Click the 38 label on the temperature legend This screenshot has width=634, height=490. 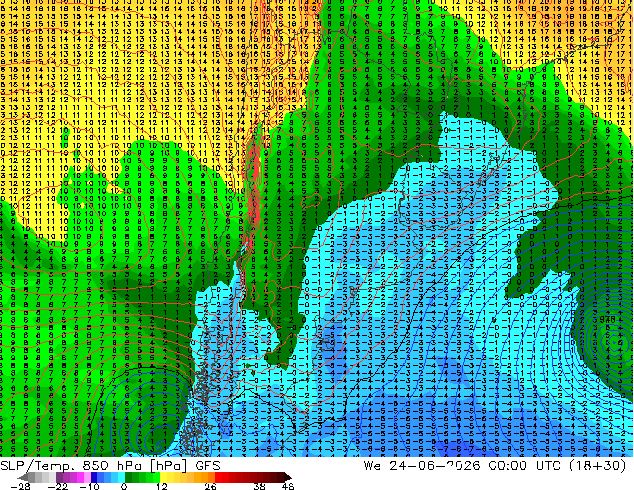260,486
